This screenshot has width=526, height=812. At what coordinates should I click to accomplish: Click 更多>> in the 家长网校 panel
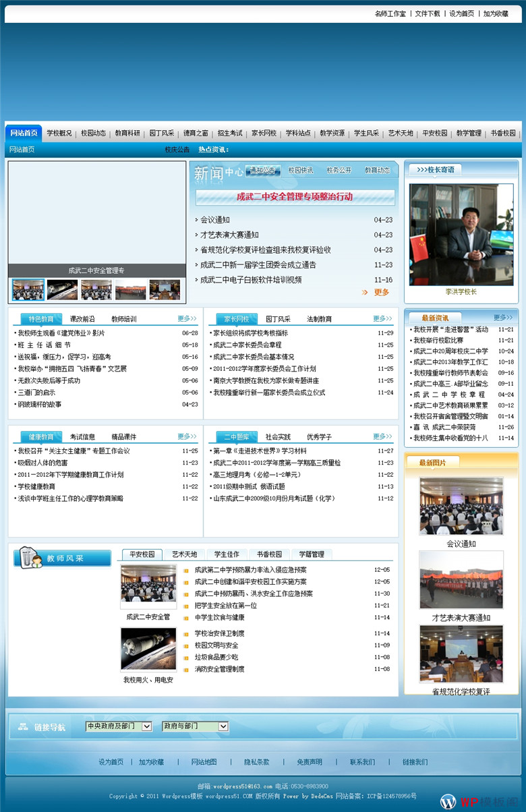tap(382, 318)
